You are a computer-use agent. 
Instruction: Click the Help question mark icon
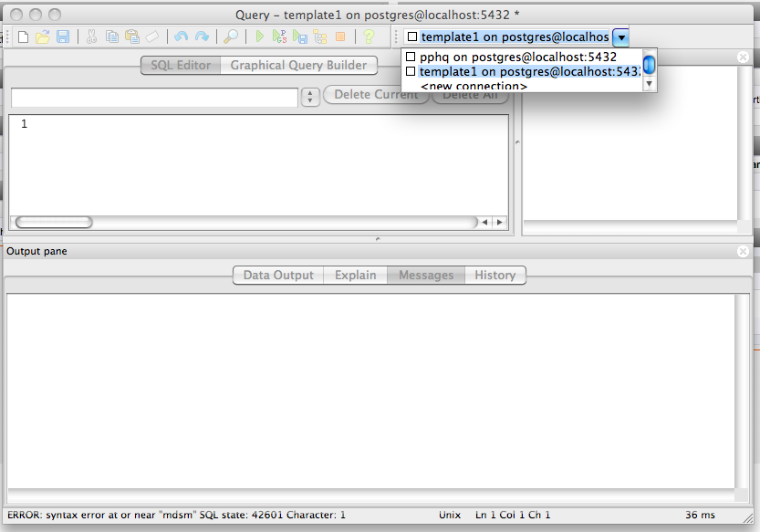pyautogui.click(x=369, y=37)
